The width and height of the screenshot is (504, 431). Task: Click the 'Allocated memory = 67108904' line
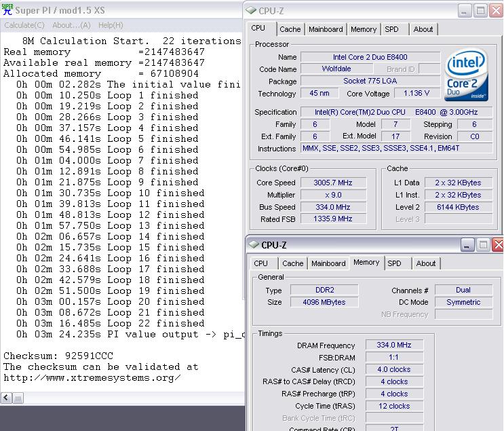click(x=101, y=73)
